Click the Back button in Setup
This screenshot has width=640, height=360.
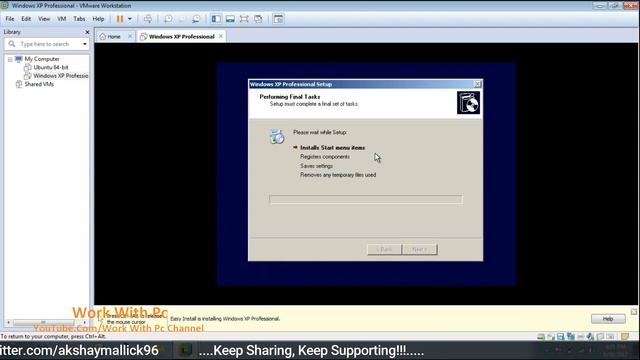[384, 249]
